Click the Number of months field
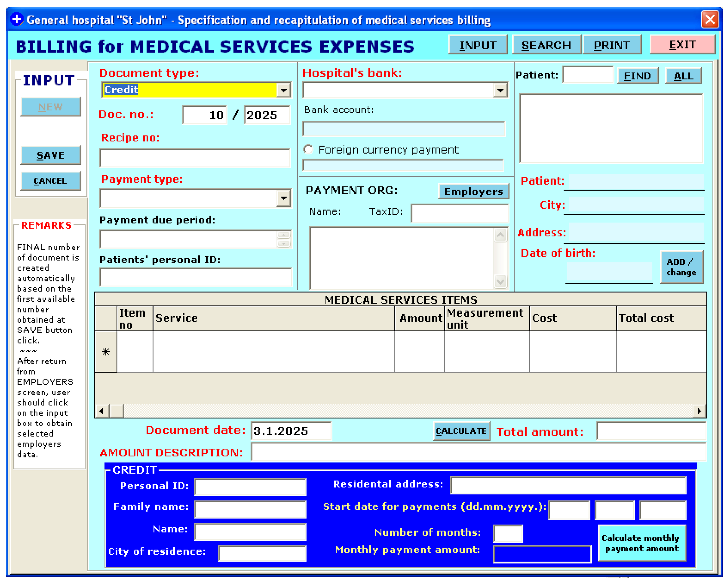The width and height of the screenshot is (728, 584). point(508,534)
